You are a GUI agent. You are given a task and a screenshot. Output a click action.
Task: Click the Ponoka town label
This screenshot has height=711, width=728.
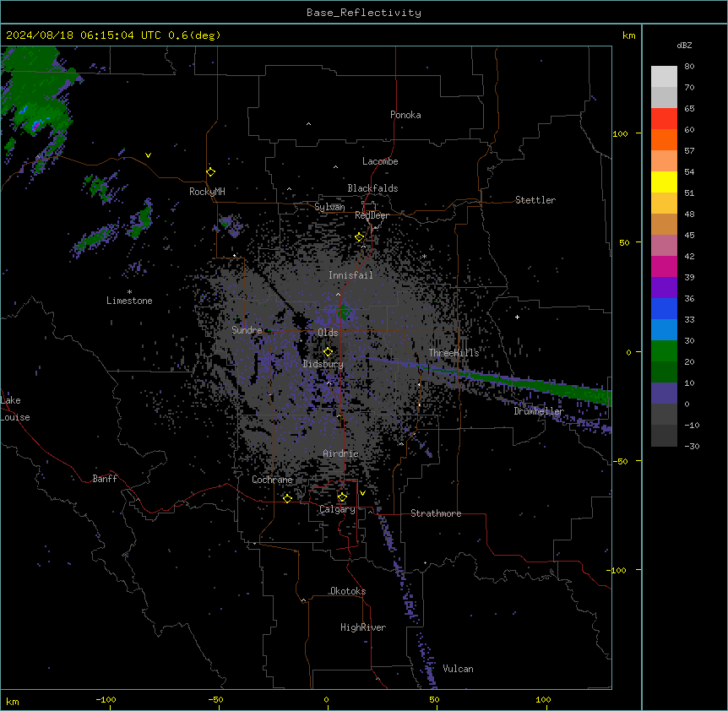tap(405, 115)
